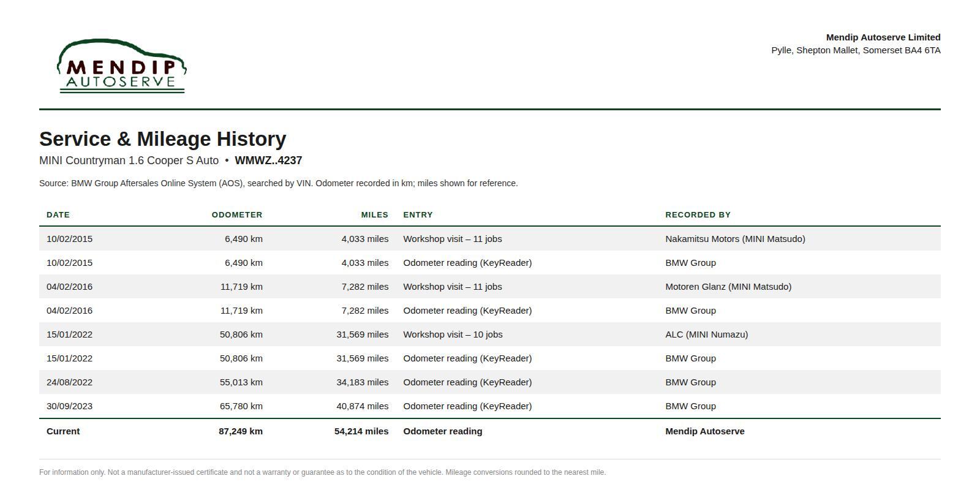
Task: Click the source note mentioning BMW Group Aftersales
Action: (279, 183)
